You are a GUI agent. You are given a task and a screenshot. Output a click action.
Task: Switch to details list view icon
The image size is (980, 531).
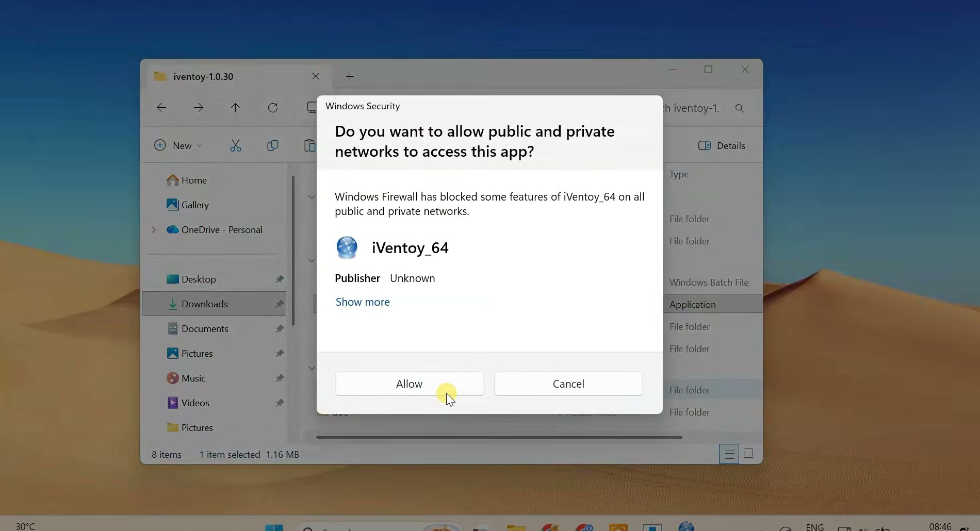[729, 454]
